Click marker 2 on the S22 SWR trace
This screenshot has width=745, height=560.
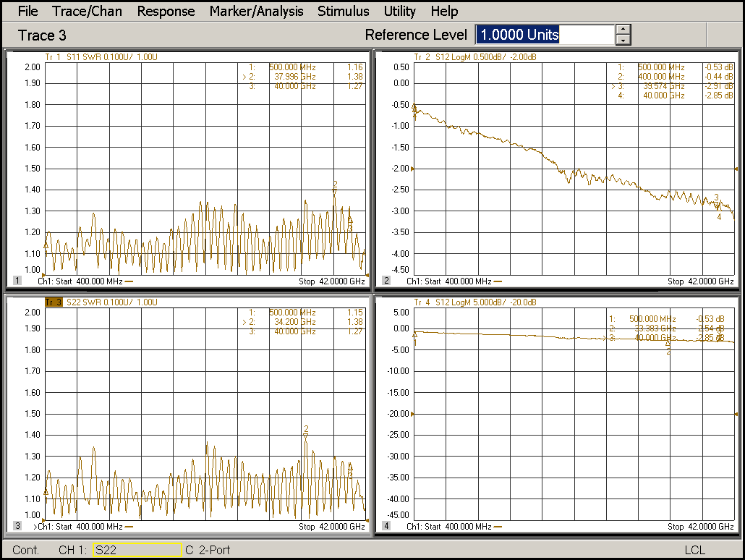[x=306, y=434]
